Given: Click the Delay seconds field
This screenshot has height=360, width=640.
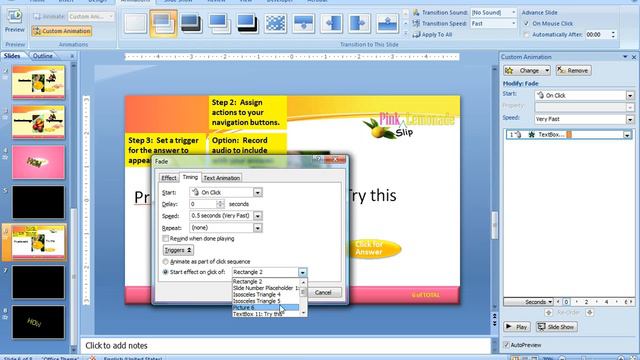Looking at the screenshot, I should click(x=203, y=204).
